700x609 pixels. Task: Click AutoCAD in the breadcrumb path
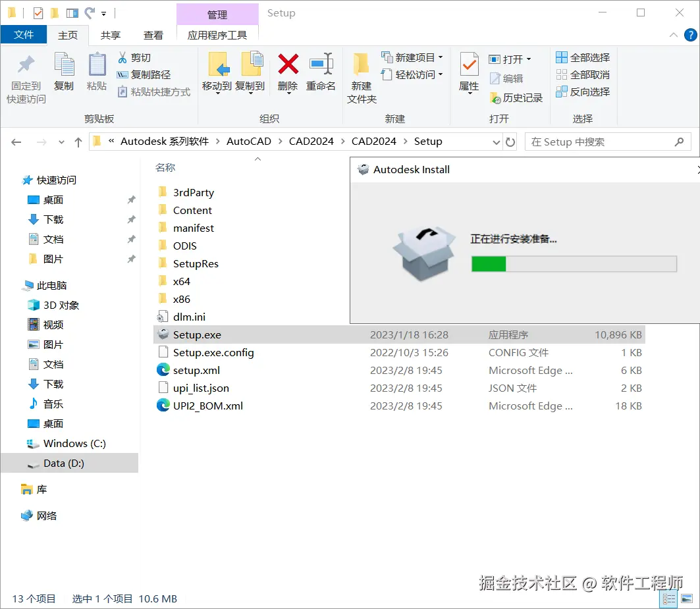[x=249, y=142]
